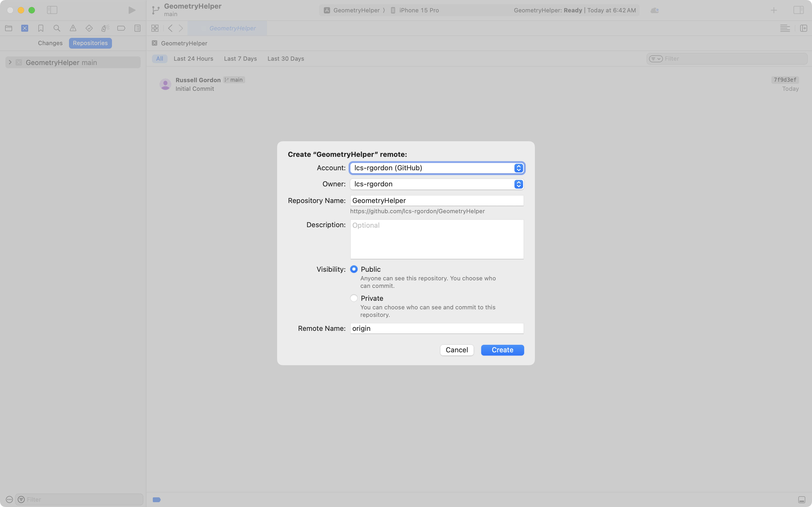Open the Find navigator magnifying glass
812x507 pixels.
(57, 28)
